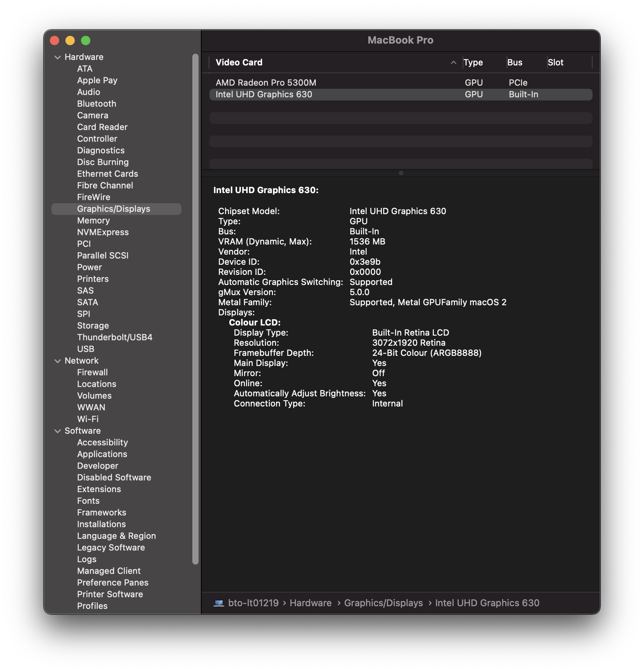Open Parallel SCSI entry
This screenshot has width=644, height=672.
(103, 256)
